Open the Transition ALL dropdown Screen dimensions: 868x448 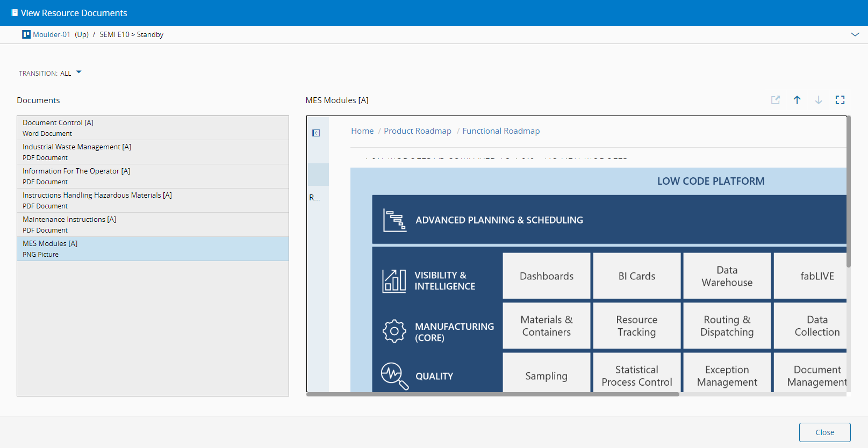(x=78, y=73)
